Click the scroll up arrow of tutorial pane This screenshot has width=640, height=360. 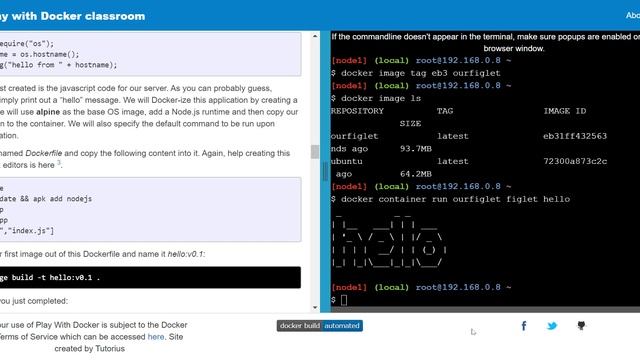click(315, 36)
